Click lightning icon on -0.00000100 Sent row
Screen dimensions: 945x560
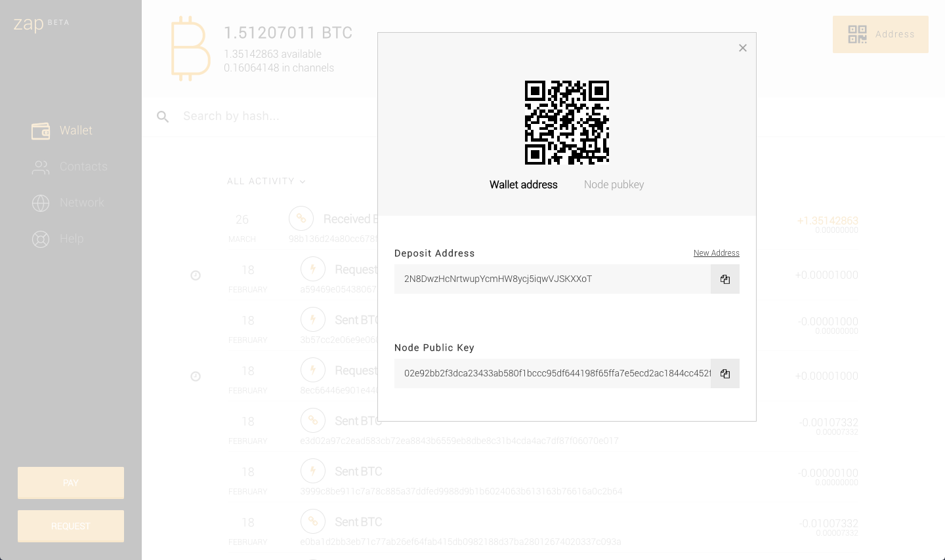pyautogui.click(x=313, y=471)
